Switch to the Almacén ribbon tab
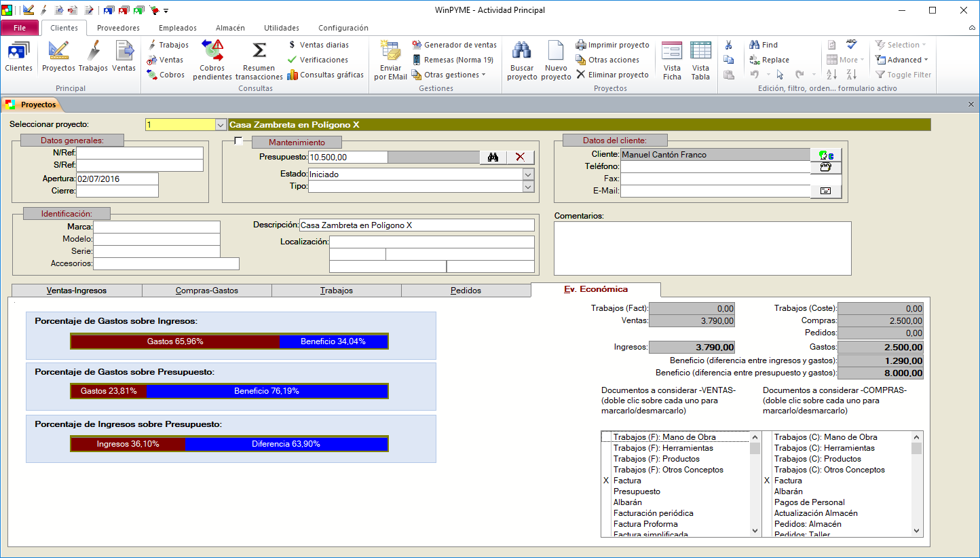The height and width of the screenshot is (558, 980). click(x=230, y=28)
